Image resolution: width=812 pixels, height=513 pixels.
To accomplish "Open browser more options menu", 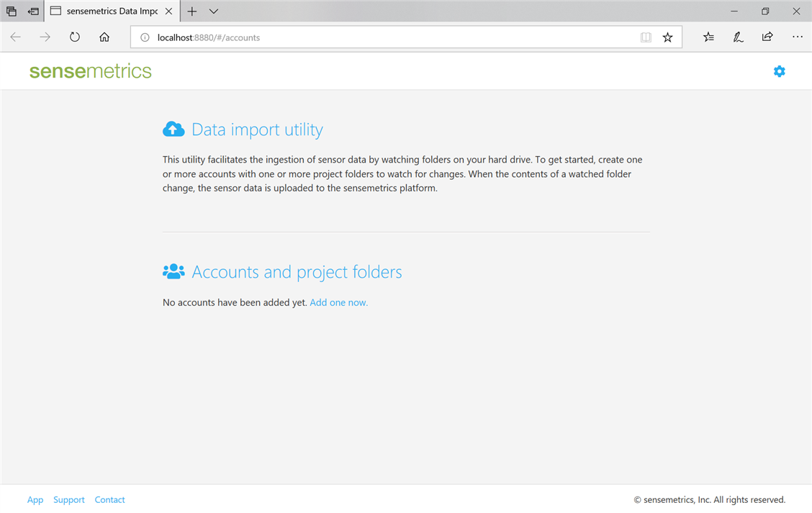I will (x=797, y=37).
